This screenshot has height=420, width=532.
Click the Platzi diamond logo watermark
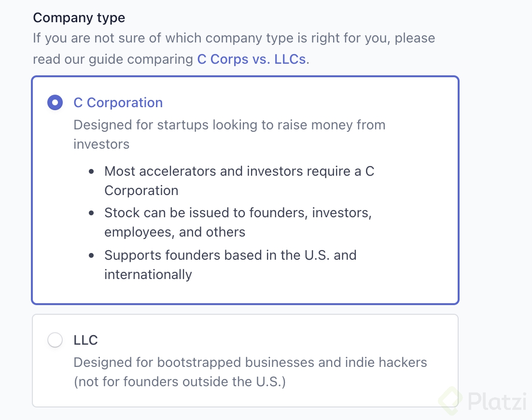tap(450, 401)
